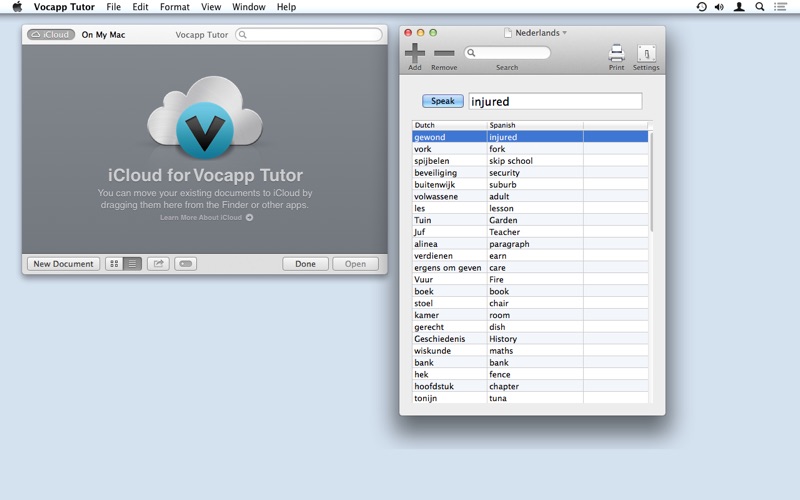Click the cell 'dish'
Screen dimensions: 800x500
click(535, 327)
